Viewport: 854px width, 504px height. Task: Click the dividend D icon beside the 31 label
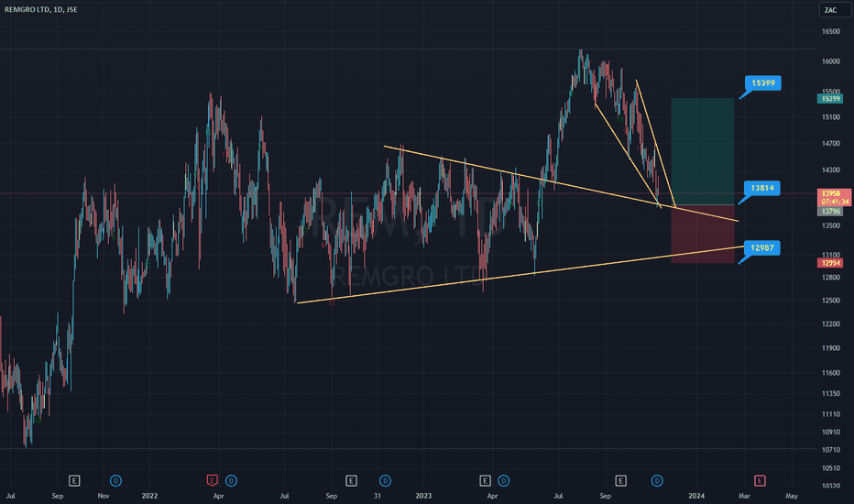(385, 480)
